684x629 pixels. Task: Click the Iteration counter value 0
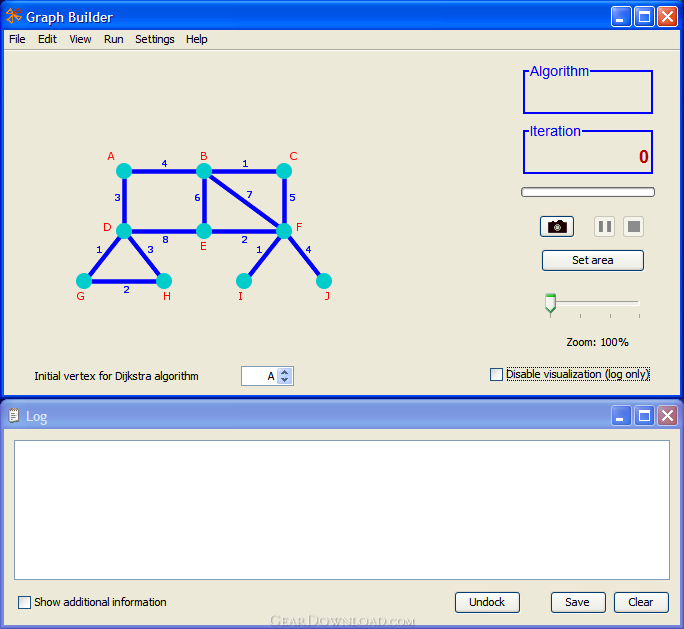pyautogui.click(x=643, y=157)
